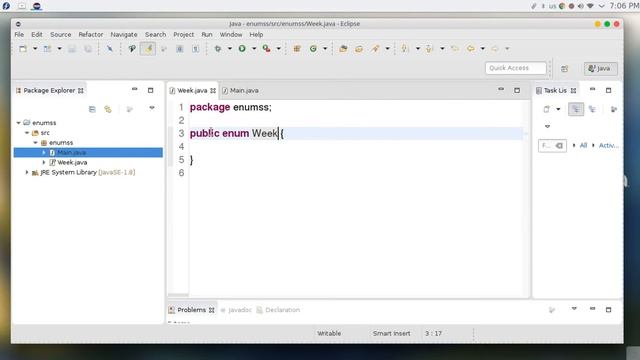Viewport: 640px width, 360px height.
Task: Click the Open Perspective icon
Action: (x=564, y=69)
